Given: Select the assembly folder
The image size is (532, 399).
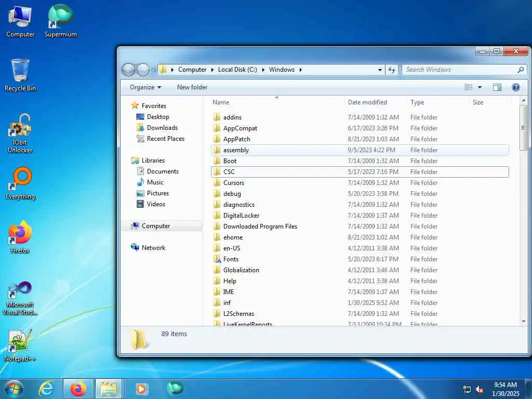Looking at the screenshot, I should 360,150.
